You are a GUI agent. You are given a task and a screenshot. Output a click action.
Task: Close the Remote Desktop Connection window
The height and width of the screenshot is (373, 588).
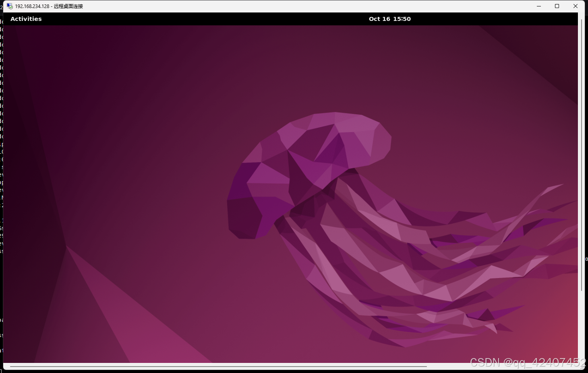click(576, 6)
